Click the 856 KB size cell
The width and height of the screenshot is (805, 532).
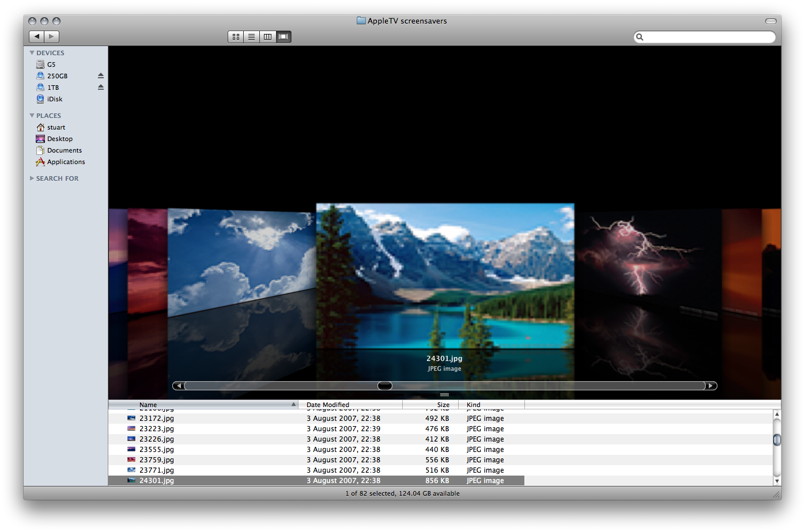point(437,481)
